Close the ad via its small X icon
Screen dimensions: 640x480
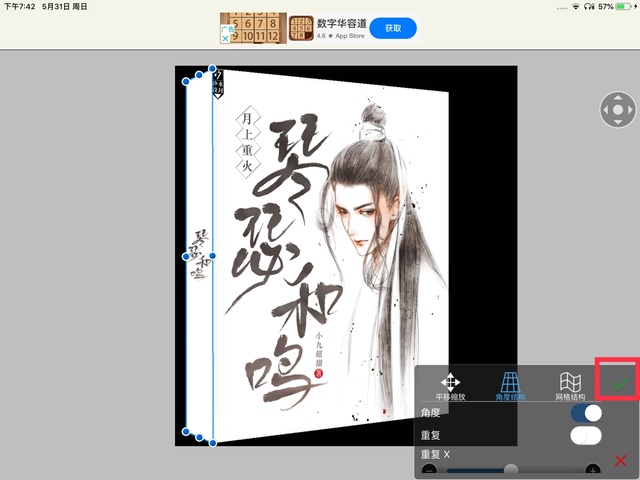pyautogui.click(x=225, y=39)
